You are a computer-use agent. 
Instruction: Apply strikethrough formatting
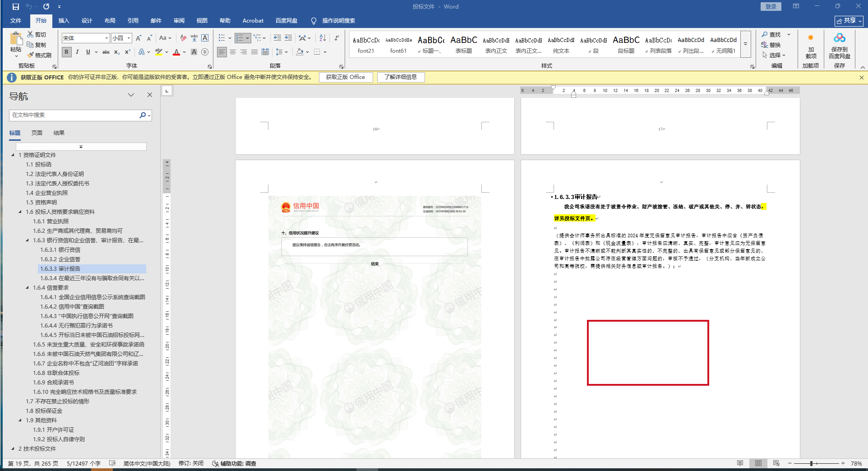tap(106, 52)
